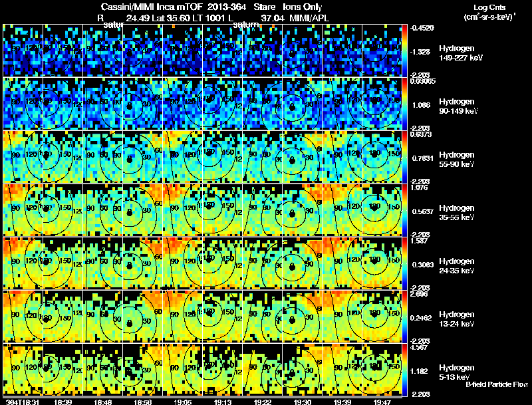
Task: Click the '19:47' time axis label
Action: click(382, 402)
